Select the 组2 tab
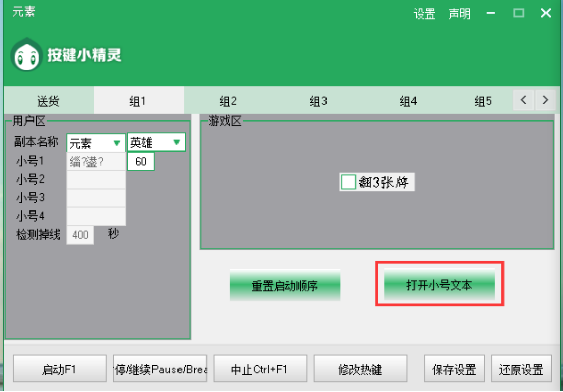The width and height of the screenshot is (563, 392). coord(228,101)
